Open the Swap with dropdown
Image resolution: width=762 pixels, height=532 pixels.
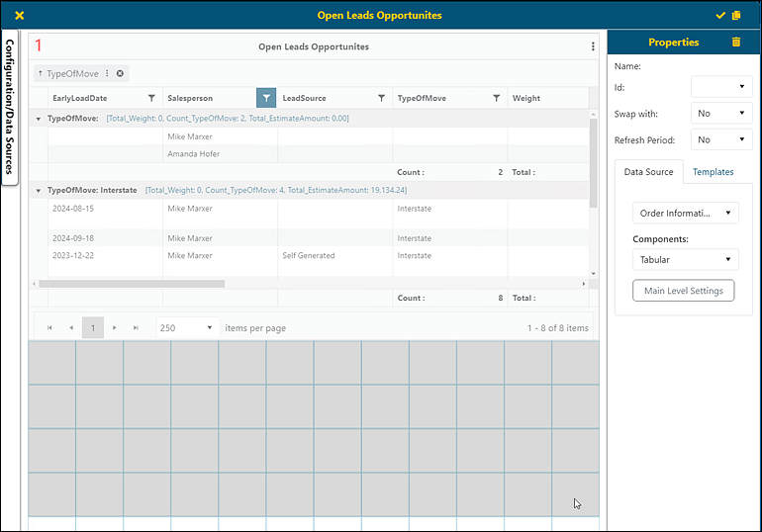(720, 114)
